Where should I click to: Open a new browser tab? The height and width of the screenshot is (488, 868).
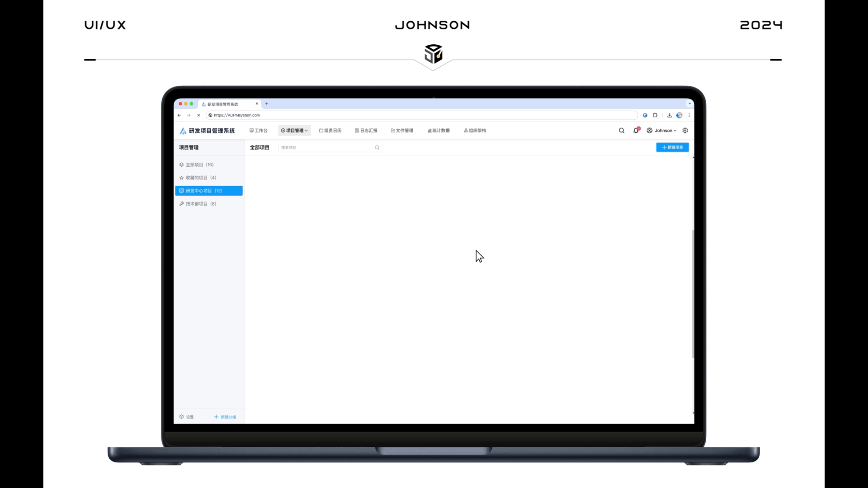point(267,104)
